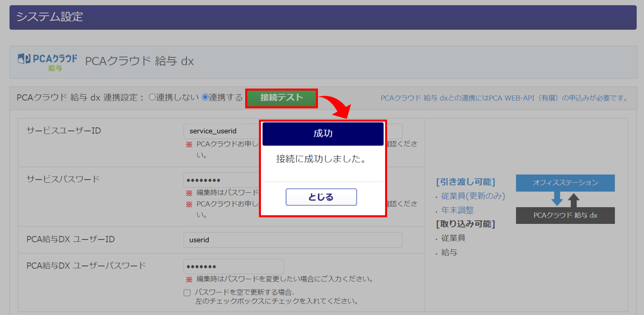Click the PCA給与DX ユーザーパスワード label
This screenshot has height=315, width=644.
(86, 266)
